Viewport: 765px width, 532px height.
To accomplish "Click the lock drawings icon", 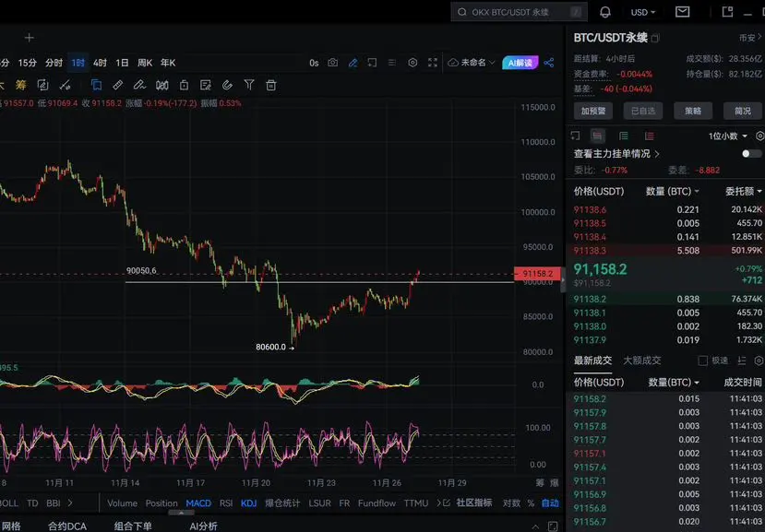I will point(184,86).
